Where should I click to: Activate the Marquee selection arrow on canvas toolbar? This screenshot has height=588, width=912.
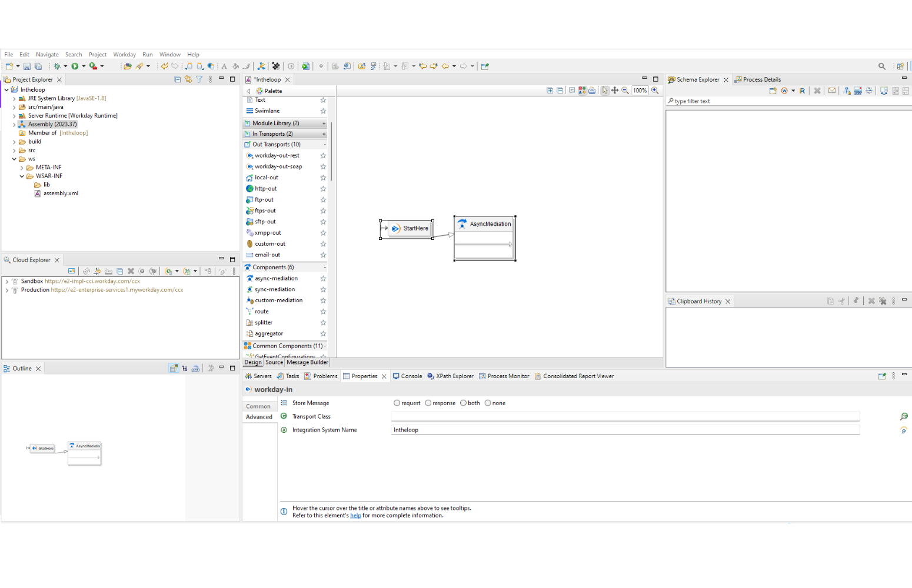[605, 90]
